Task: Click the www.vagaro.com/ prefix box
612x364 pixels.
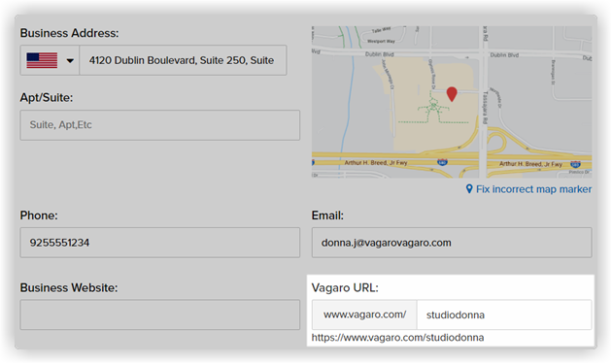Action: [364, 314]
